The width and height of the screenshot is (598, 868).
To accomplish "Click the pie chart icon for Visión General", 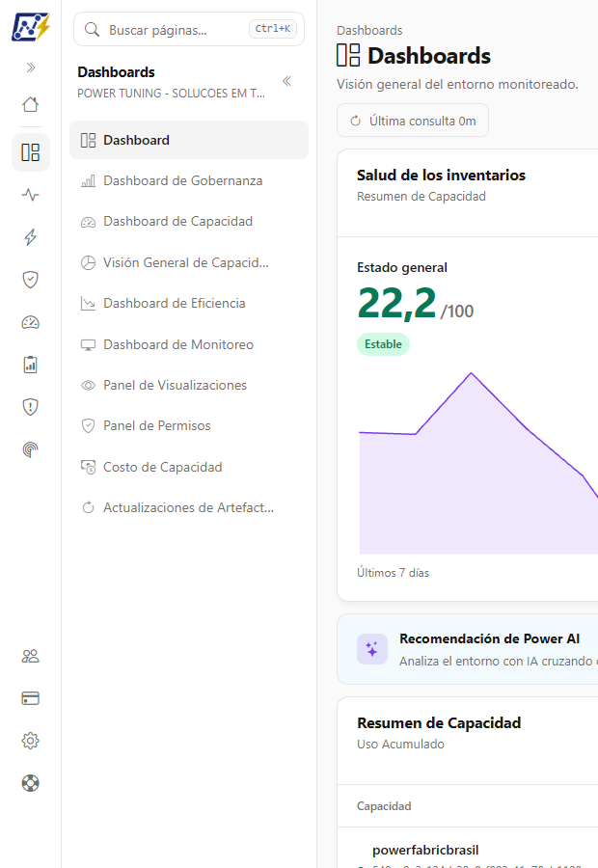I will [x=88, y=262].
